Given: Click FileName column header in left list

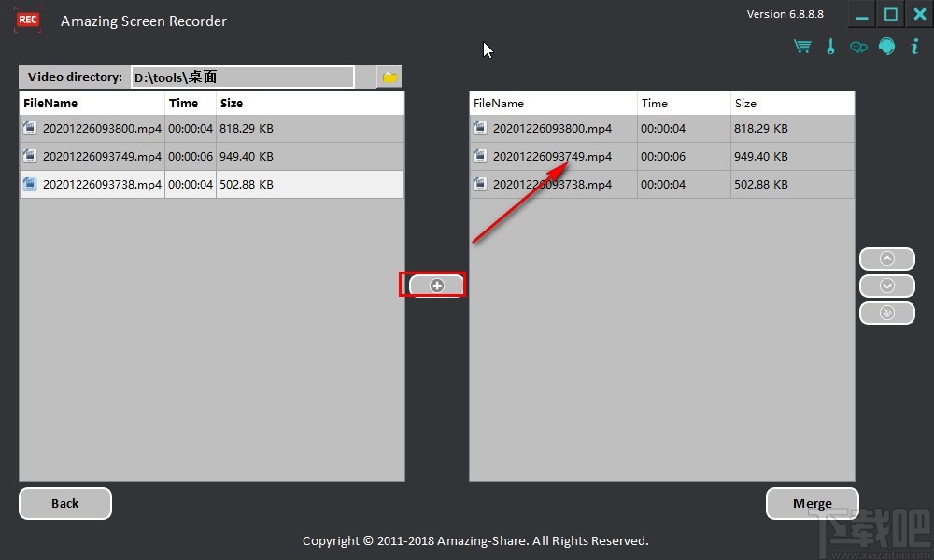Looking at the screenshot, I should 92,103.
